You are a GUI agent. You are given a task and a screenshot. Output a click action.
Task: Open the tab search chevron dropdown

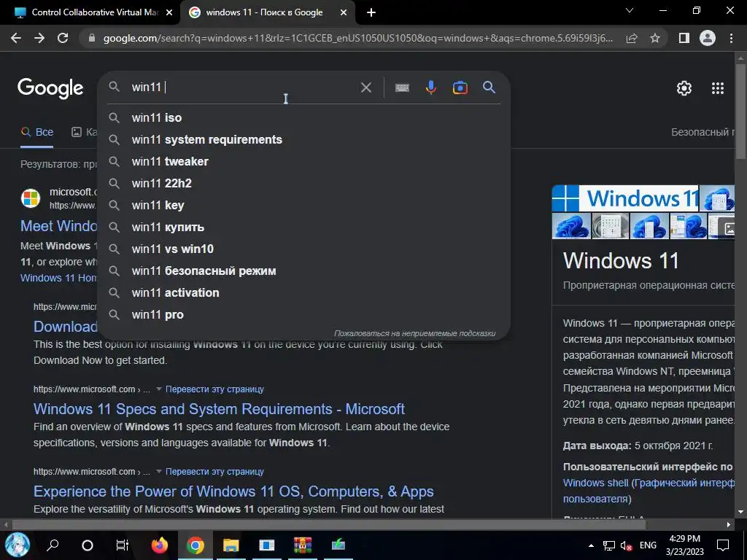pos(630,10)
